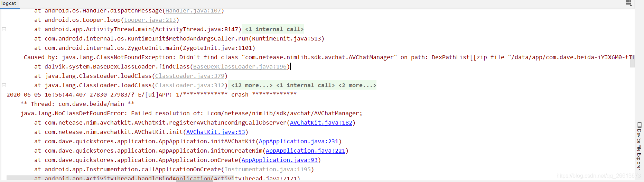Click the 'RuntimeInit$MethodAndArgsCaller.run' line
This screenshot has width=644, height=182.
click(x=179, y=39)
